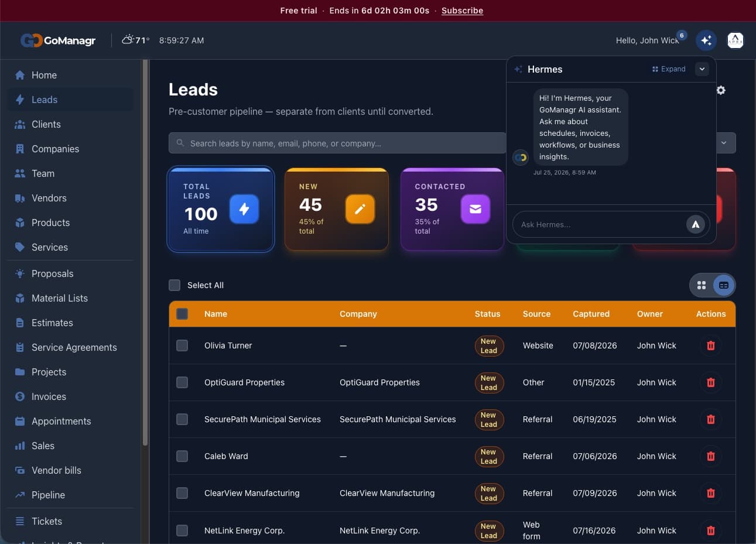Click the Sales bar chart icon
Screen dimensions: 756x544
(x=20, y=446)
